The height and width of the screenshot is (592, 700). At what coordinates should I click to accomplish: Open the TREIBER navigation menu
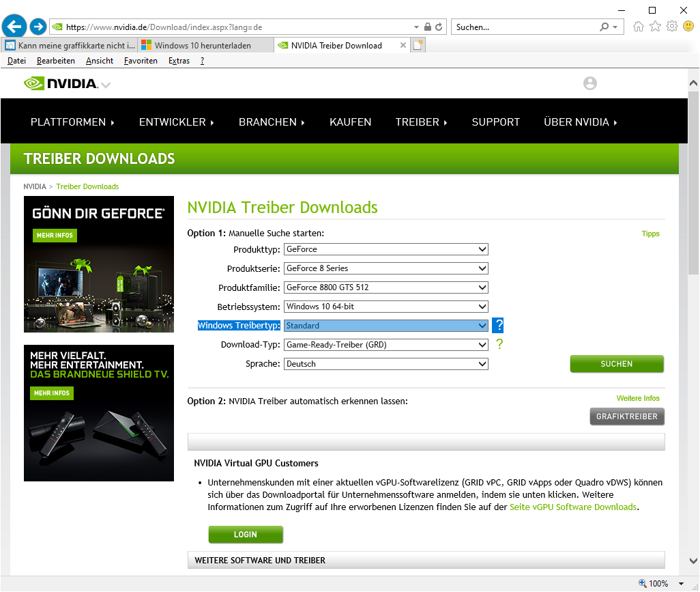point(421,122)
